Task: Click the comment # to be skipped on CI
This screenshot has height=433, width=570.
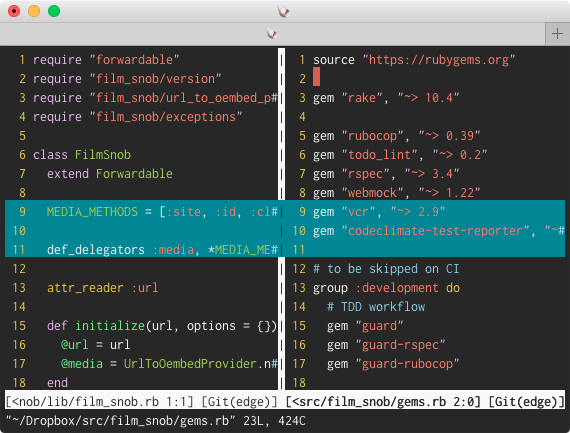Action: [386, 269]
